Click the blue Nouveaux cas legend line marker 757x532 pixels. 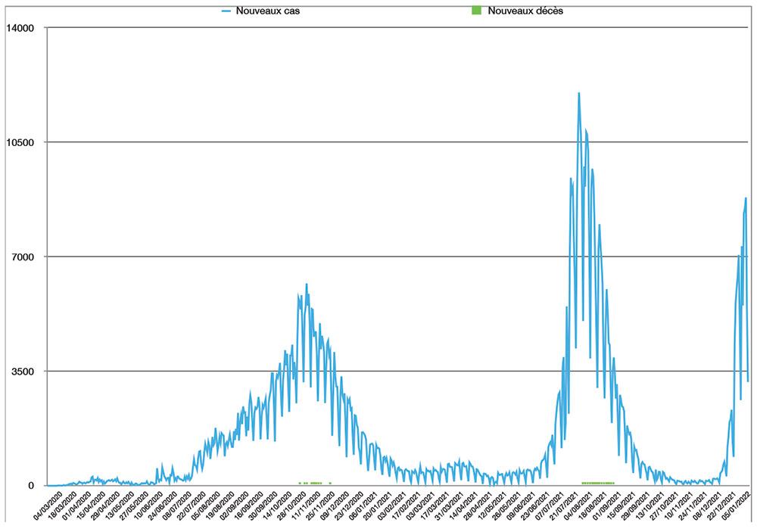click(226, 11)
